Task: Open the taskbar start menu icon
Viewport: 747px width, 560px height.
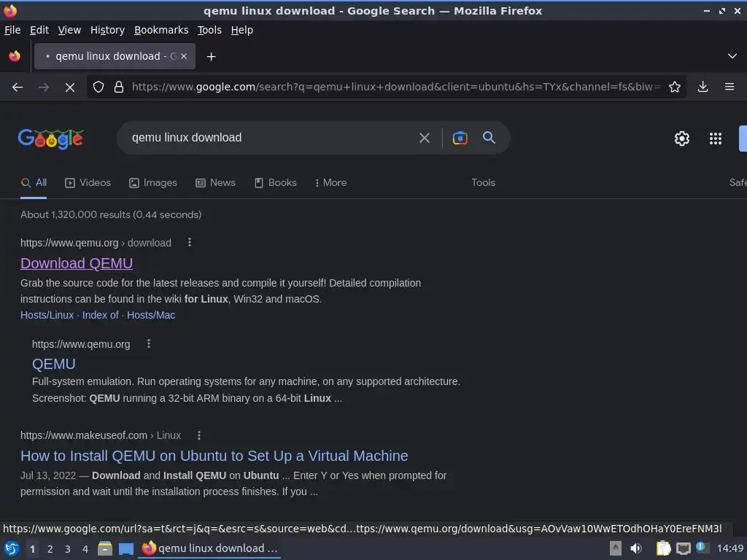Action: [x=12, y=548]
